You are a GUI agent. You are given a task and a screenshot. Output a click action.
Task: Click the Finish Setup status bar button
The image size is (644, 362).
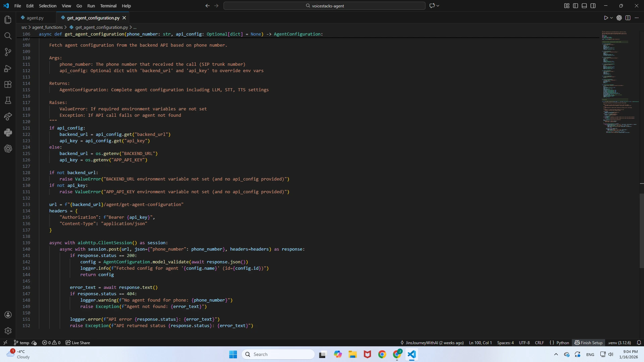588,343
